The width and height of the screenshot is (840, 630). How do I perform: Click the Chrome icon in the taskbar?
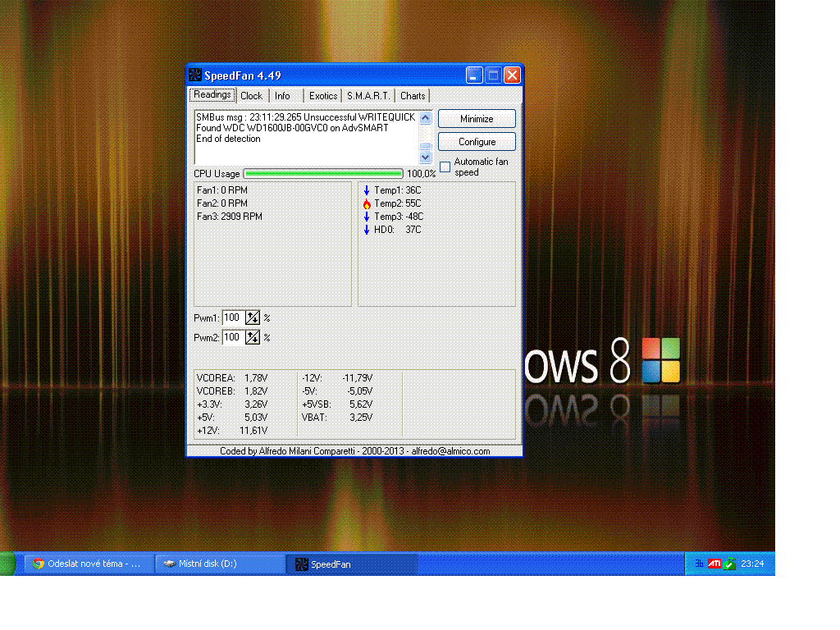click(38, 564)
